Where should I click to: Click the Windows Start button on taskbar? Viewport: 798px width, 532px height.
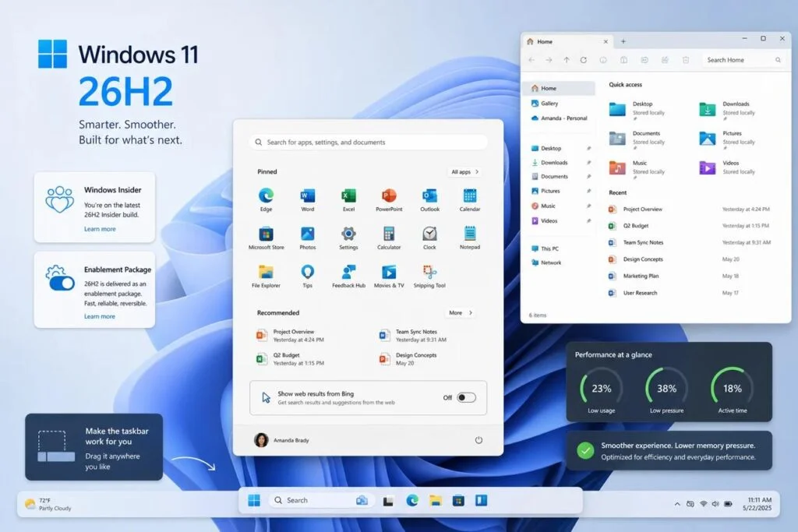[254, 501]
